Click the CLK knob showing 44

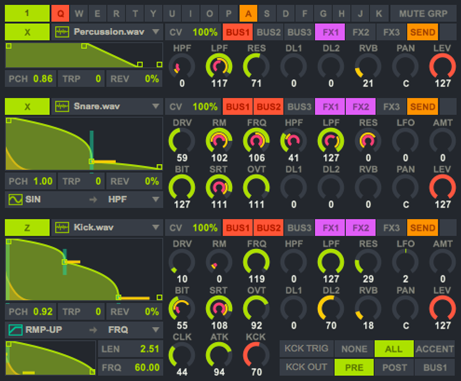pyautogui.click(x=182, y=355)
